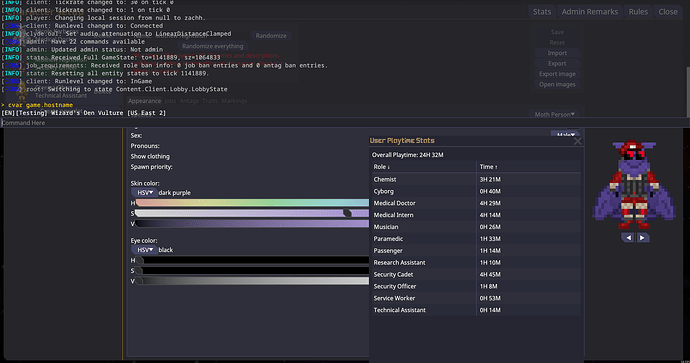This screenshot has height=363, width=690.
Task: Select the Medical Doctor row
Action: click(476, 203)
